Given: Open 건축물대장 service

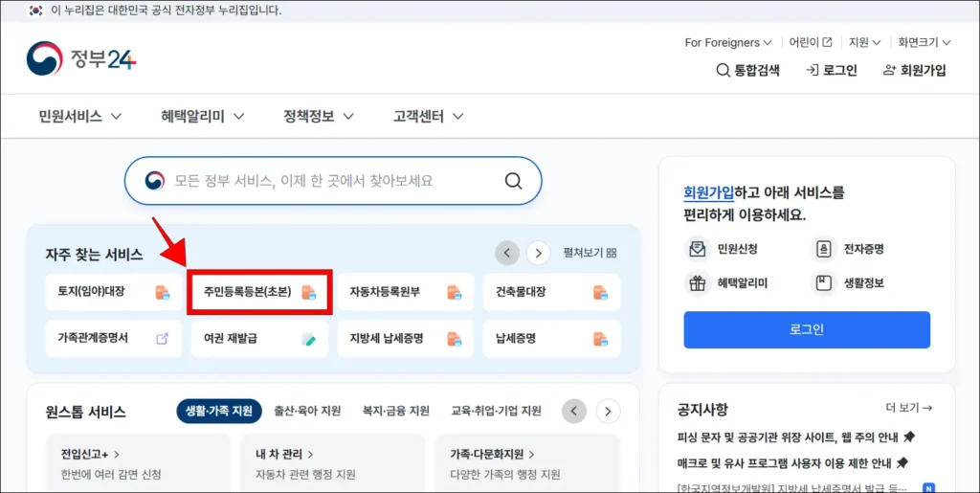Looking at the screenshot, I should click(552, 292).
